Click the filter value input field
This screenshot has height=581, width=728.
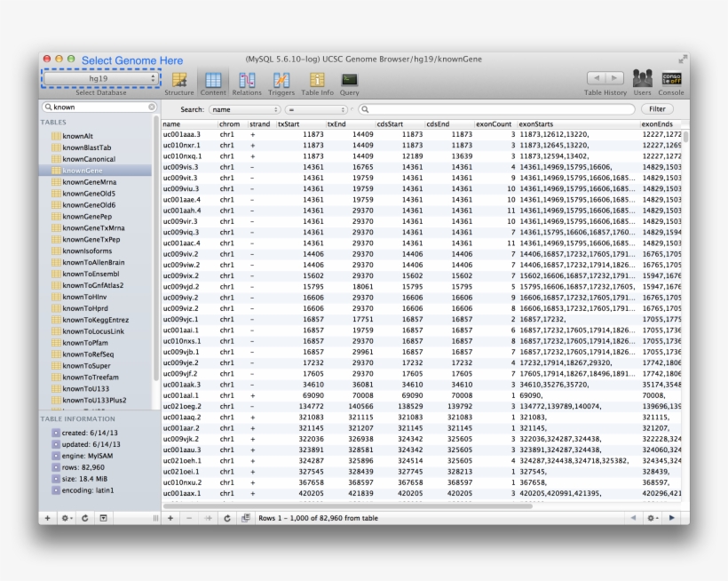click(495, 109)
